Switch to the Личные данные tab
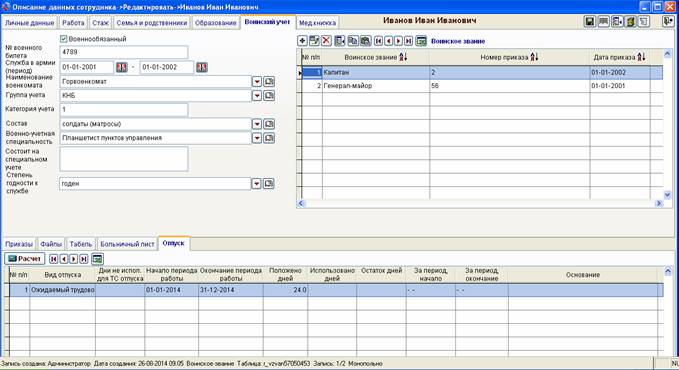 click(29, 23)
